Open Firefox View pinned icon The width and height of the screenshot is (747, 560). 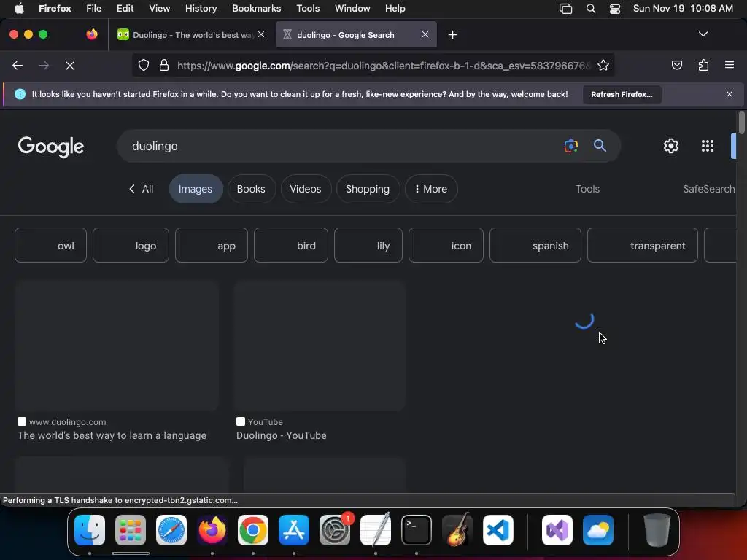tap(92, 34)
